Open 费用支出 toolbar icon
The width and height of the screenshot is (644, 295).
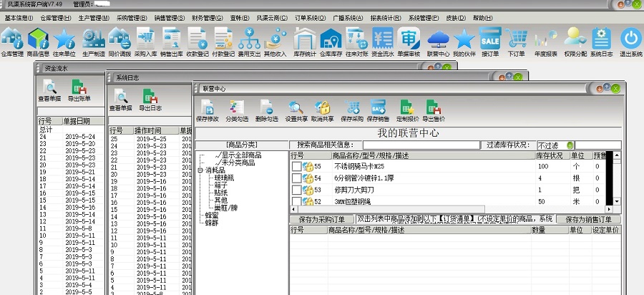[x=249, y=42]
